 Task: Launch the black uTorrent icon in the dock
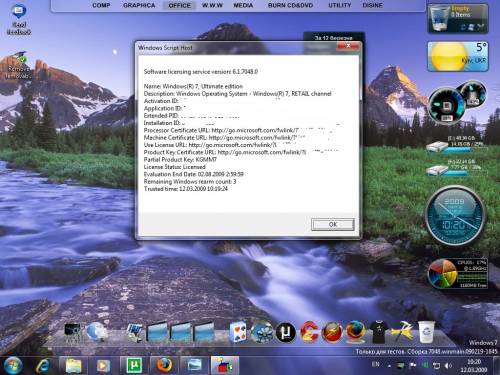[286, 332]
